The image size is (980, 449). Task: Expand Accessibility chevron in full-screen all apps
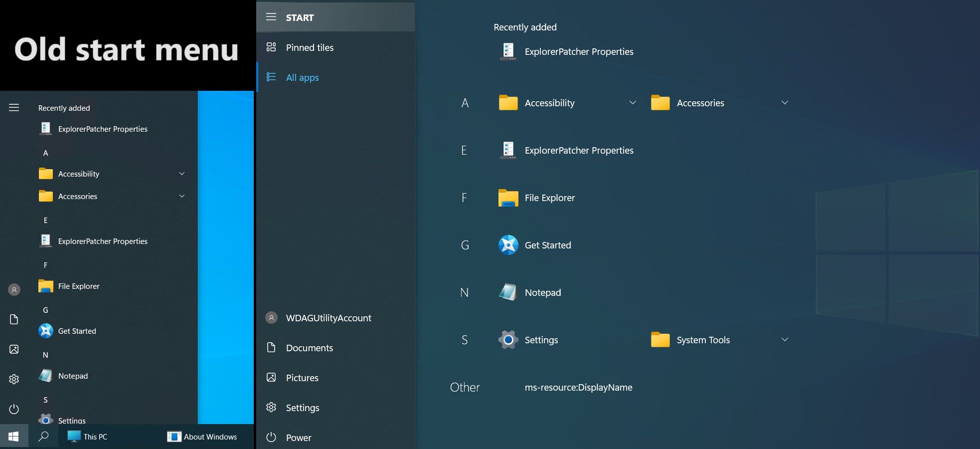tap(633, 102)
